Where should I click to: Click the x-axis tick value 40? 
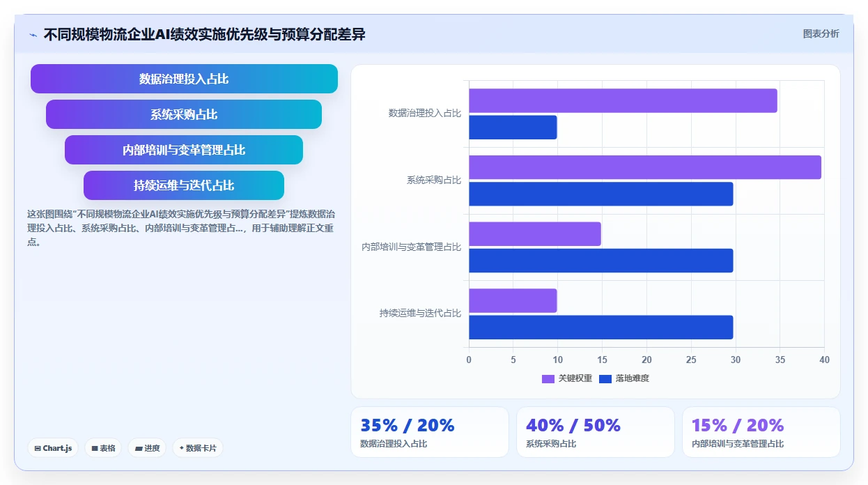click(x=824, y=360)
